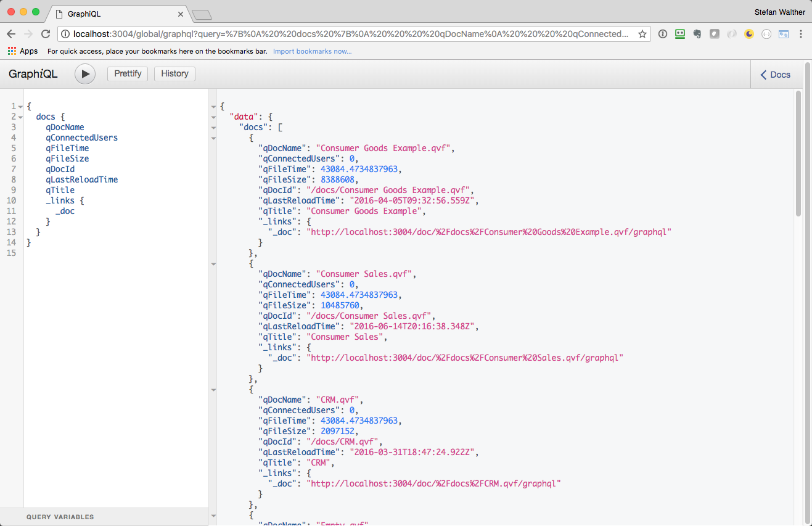Click the GraphiQL logo title
Viewport: 812px width, 526px height.
[33, 74]
